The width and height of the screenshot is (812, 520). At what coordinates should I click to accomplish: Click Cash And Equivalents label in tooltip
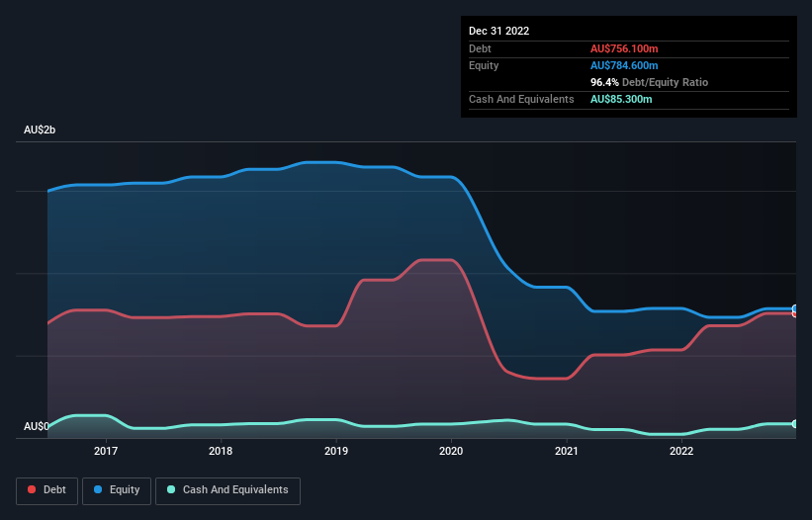click(x=521, y=99)
